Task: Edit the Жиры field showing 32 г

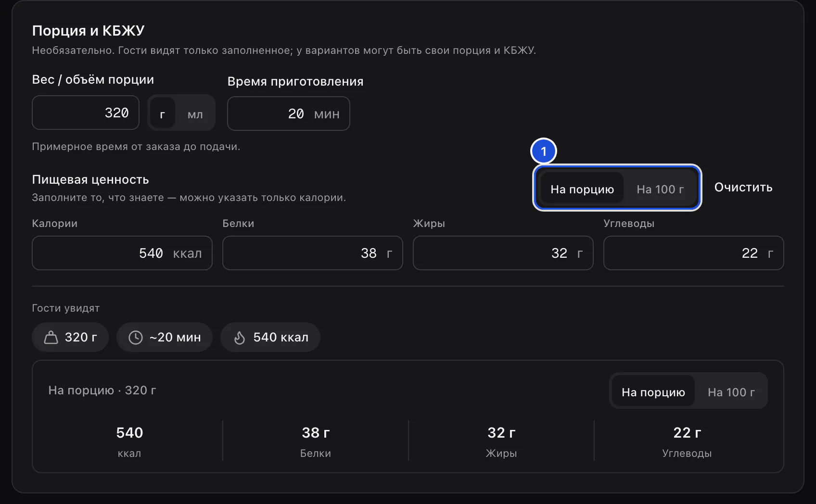Action: coord(503,253)
